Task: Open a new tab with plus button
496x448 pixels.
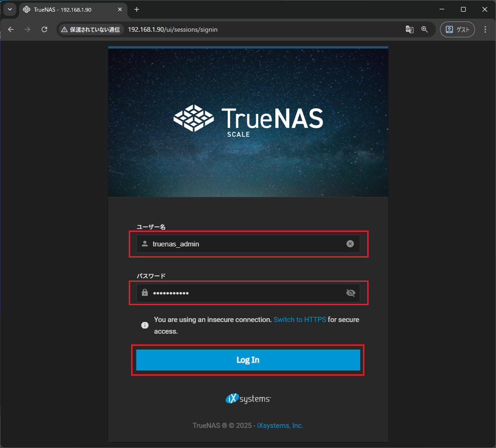Action: (x=137, y=9)
